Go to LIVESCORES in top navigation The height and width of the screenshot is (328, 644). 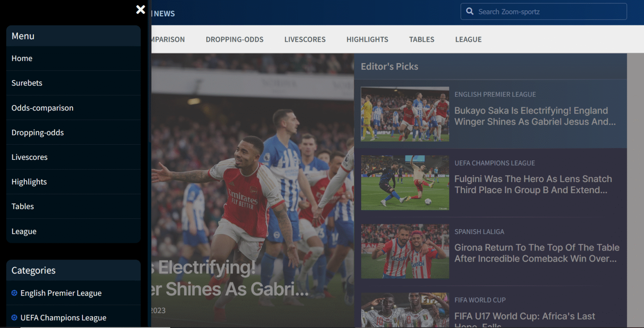(x=305, y=39)
